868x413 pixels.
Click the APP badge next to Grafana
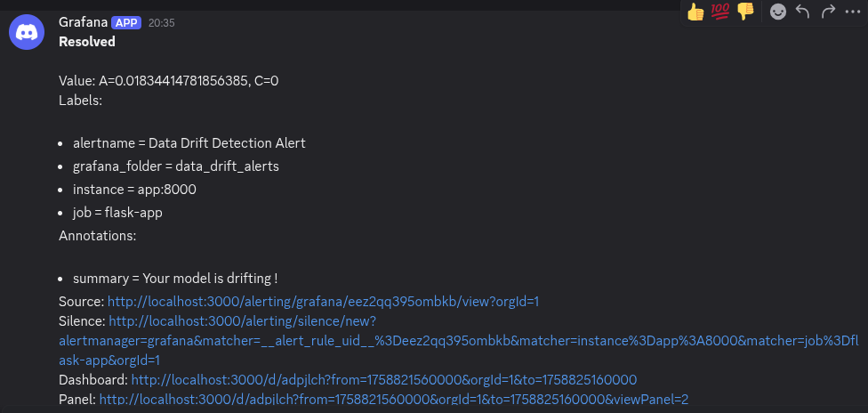coord(127,22)
